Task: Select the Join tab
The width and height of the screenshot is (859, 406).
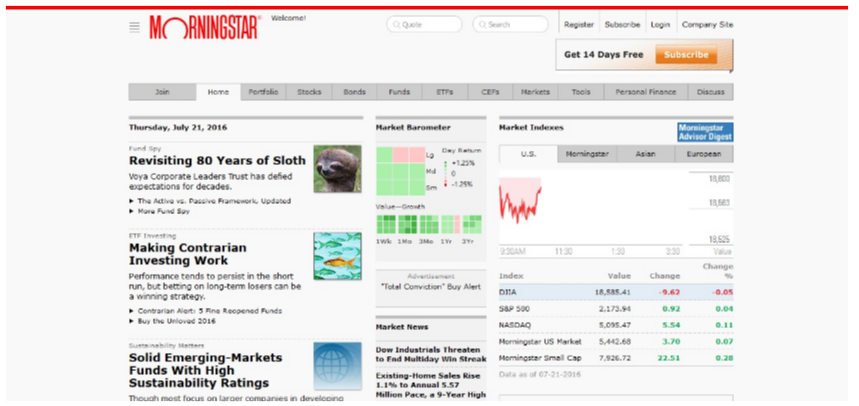Action: 162,92
